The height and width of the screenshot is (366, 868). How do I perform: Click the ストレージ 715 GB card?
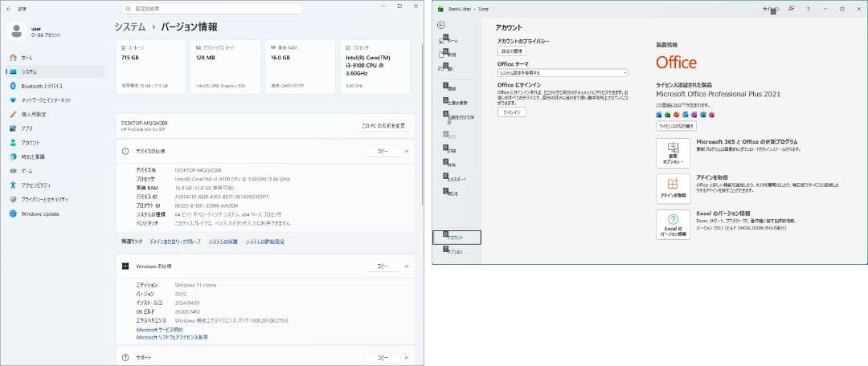click(150, 67)
